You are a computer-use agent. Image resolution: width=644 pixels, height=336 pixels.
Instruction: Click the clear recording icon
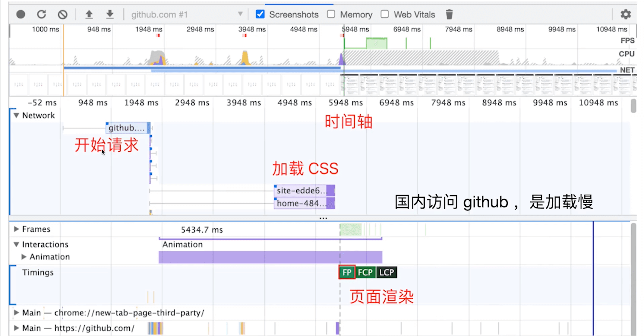62,14
